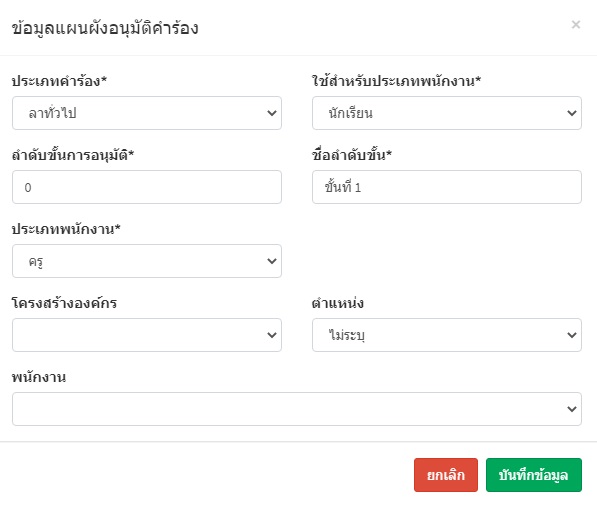Click the chevron arrow in โครงสร้างองค์กร field

point(272,335)
